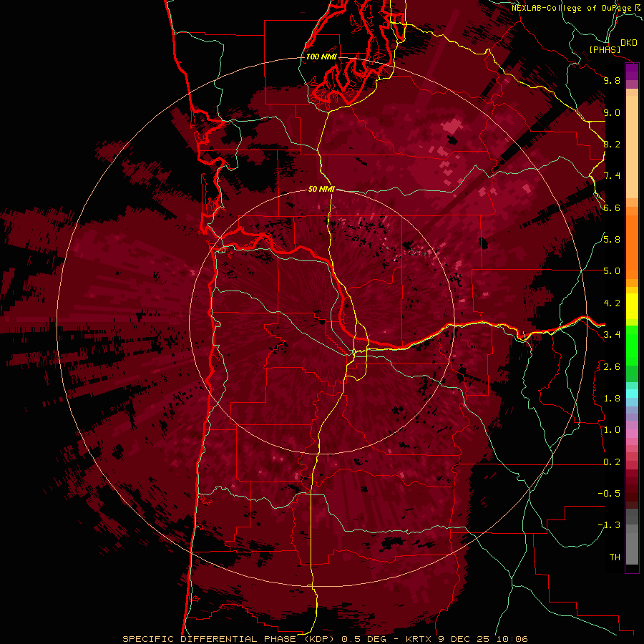Screen dimensions: 644x644
Task: Click the DKD label above the color scale
Action: pos(629,43)
